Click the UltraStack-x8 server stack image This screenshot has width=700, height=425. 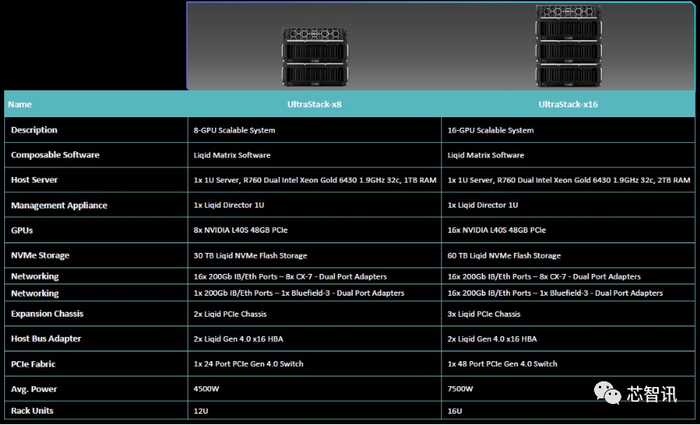[315, 57]
